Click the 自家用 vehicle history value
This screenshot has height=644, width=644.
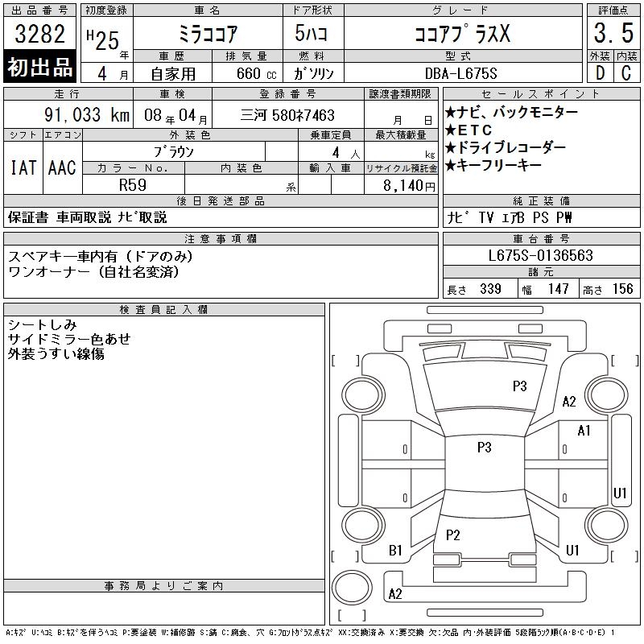(x=173, y=74)
